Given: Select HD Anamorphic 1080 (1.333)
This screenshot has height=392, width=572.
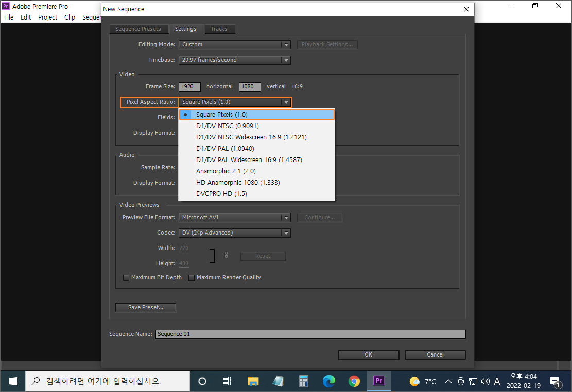Looking at the screenshot, I should (257, 182).
